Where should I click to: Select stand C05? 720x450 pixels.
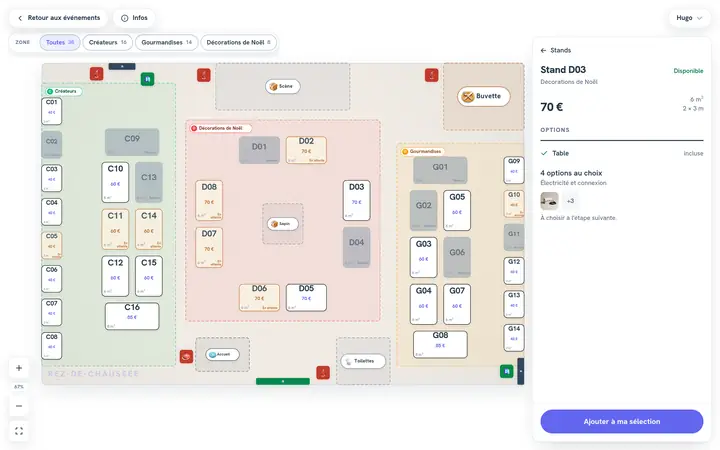(51, 245)
